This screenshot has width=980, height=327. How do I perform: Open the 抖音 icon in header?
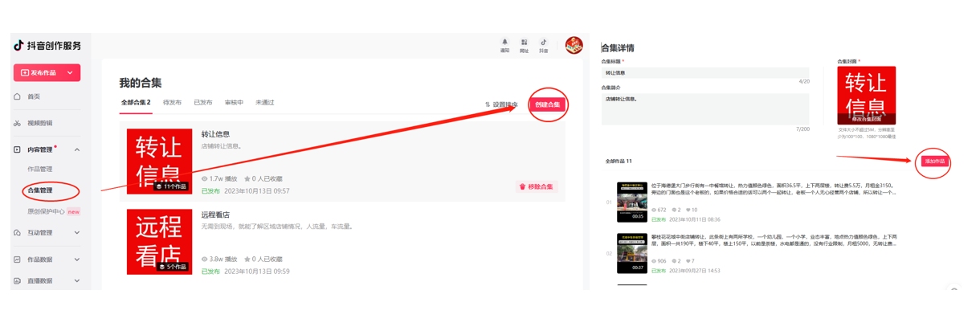click(x=544, y=43)
